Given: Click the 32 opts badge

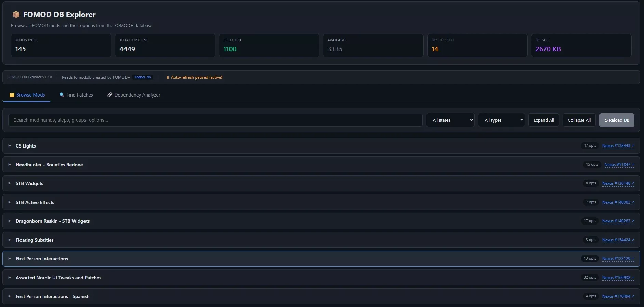Looking at the screenshot, I should (x=590, y=277).
